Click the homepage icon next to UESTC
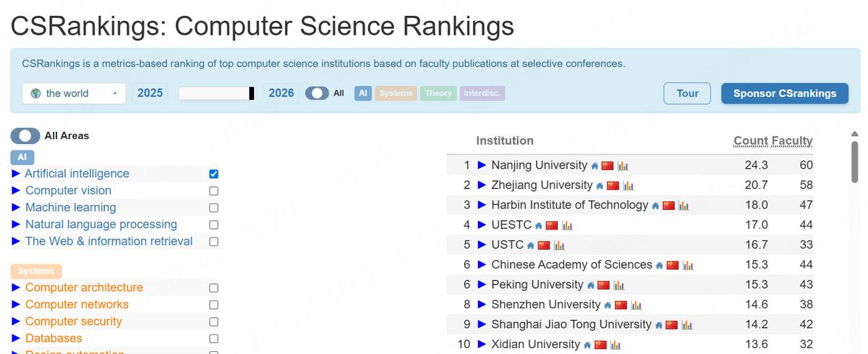 coord(538,226)
